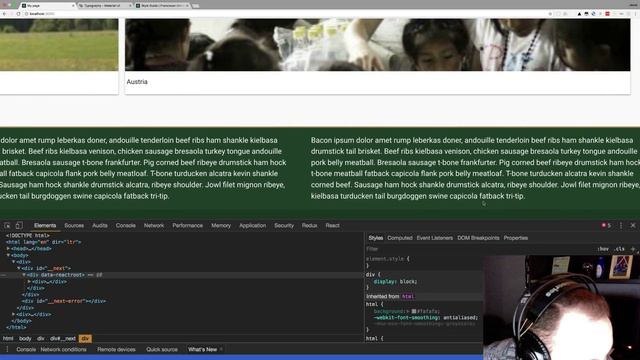640x360 pixels.
Task: Click the site info icon beside localhost
Action: tap(26, 14)
